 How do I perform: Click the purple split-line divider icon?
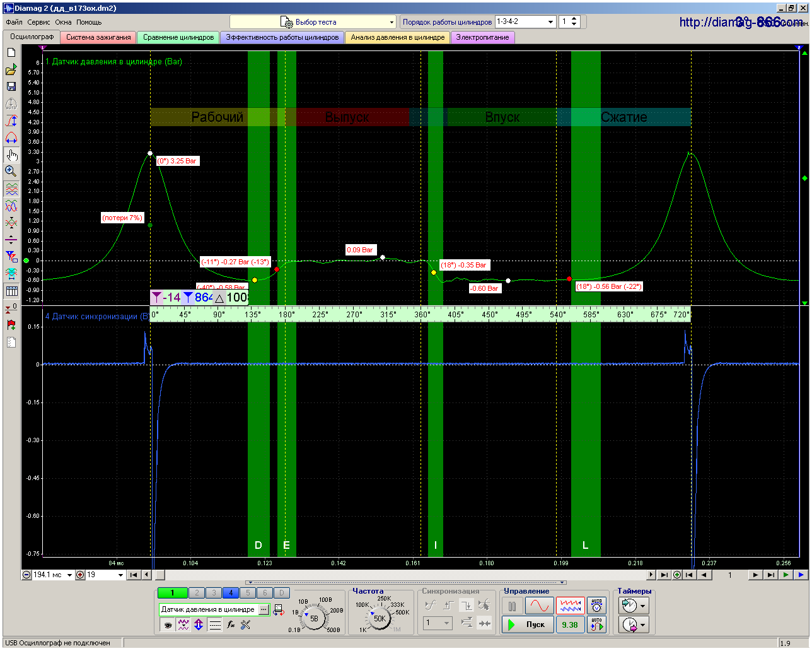[11, 240]
